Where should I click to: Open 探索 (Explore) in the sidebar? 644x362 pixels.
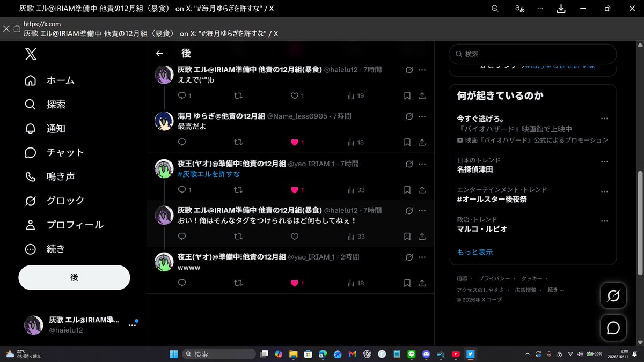click(45, 105)
